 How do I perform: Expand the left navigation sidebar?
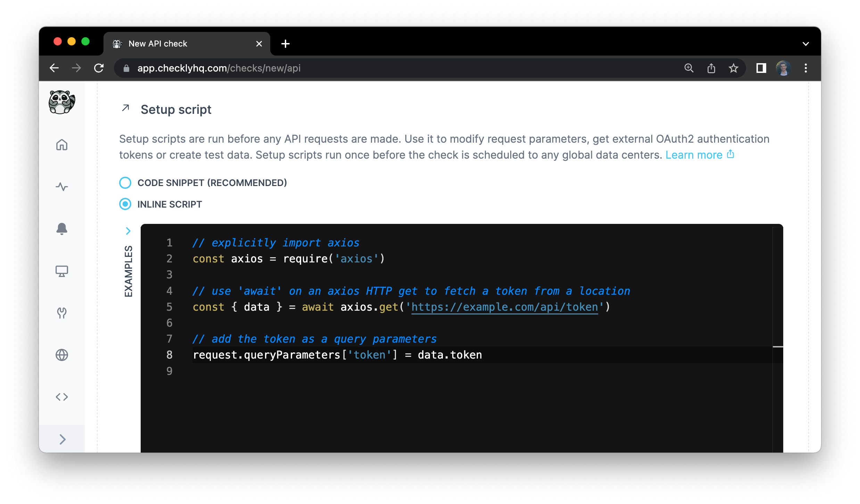62,439
